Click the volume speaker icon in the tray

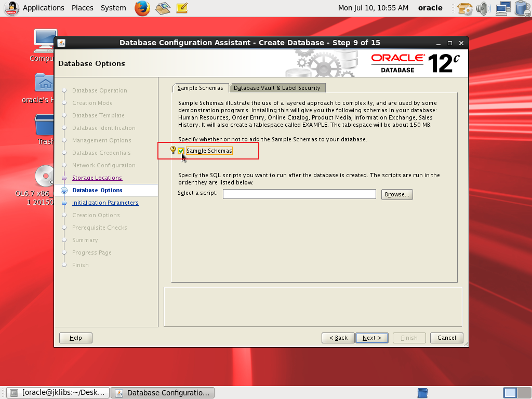coord(483,8)
